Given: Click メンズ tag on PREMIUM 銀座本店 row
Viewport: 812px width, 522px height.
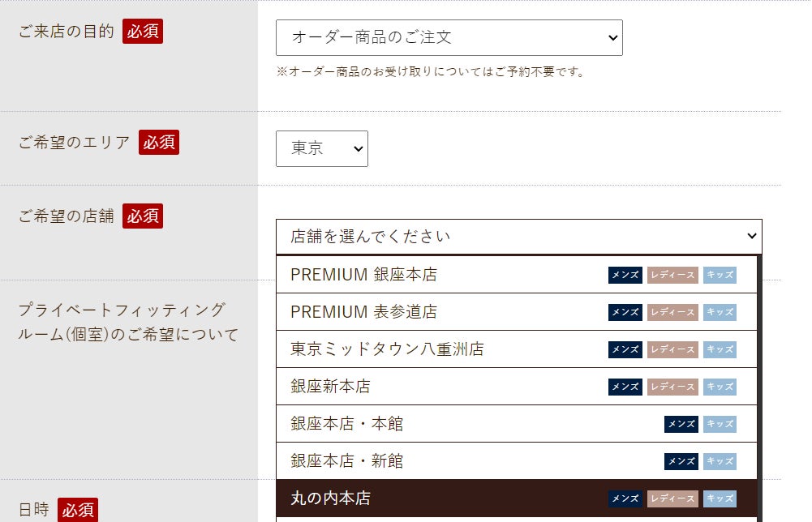Looking at the screenshot, I should [x=625, y=275].
